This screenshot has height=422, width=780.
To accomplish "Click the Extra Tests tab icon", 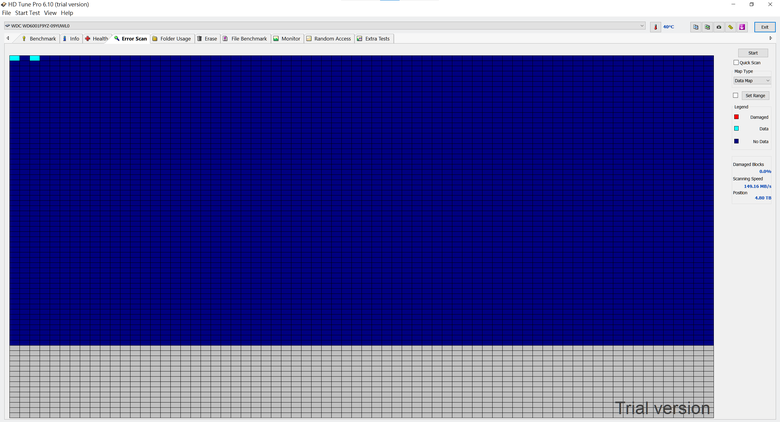I will coord(360,38).
